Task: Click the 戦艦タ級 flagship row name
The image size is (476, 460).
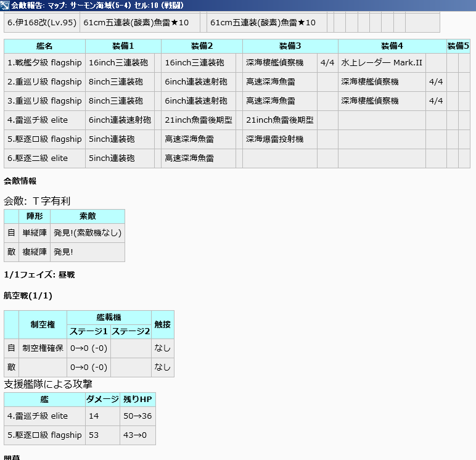Action: coord(44,63)
